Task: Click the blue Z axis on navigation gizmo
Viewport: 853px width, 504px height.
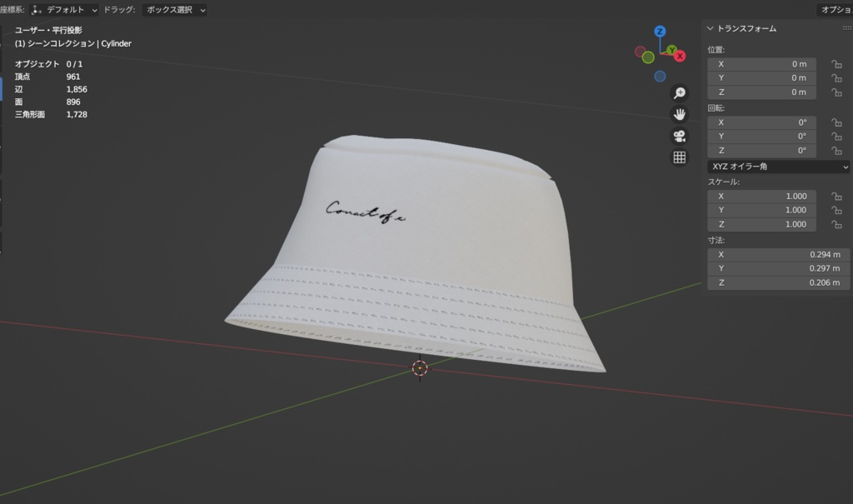Action: coord(660,32)
